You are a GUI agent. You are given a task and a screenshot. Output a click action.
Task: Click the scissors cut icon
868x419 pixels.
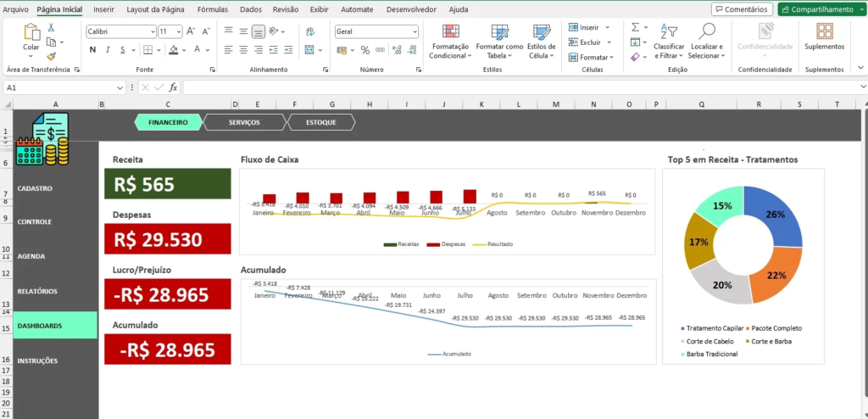[x=52, y=28]
